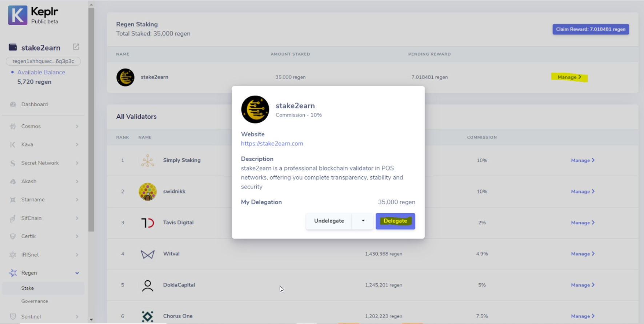Expand the Cosmos menu chevron
This screenshot has height=324, width=644.
(x=77, y=126)
